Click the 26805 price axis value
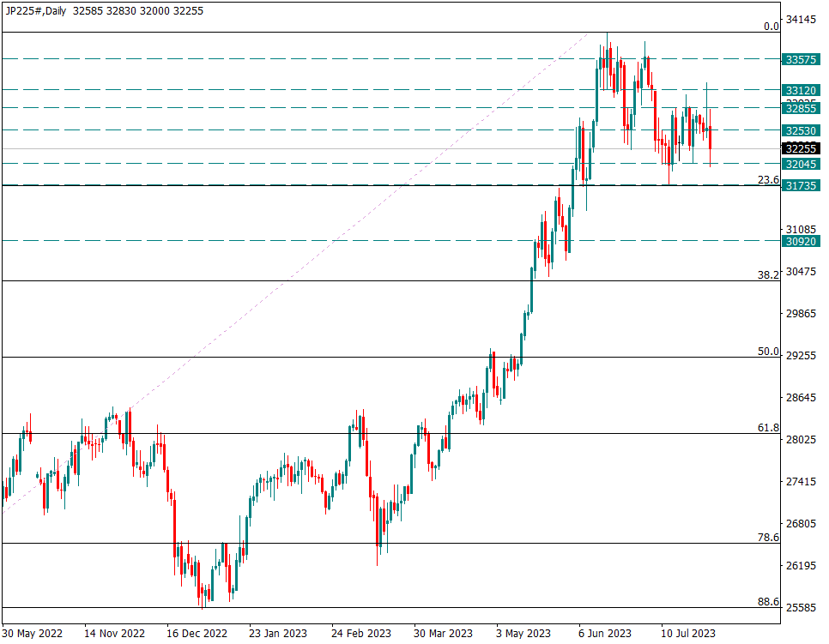Image resolution: width=829 pixels, height=644 pixels. pyautogui.click(x=801, y=524)
